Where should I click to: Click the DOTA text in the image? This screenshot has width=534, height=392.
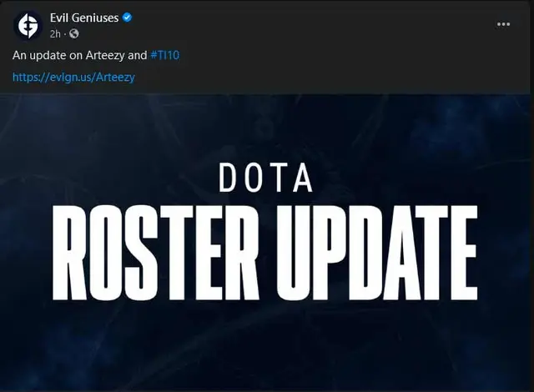(265, 178)
